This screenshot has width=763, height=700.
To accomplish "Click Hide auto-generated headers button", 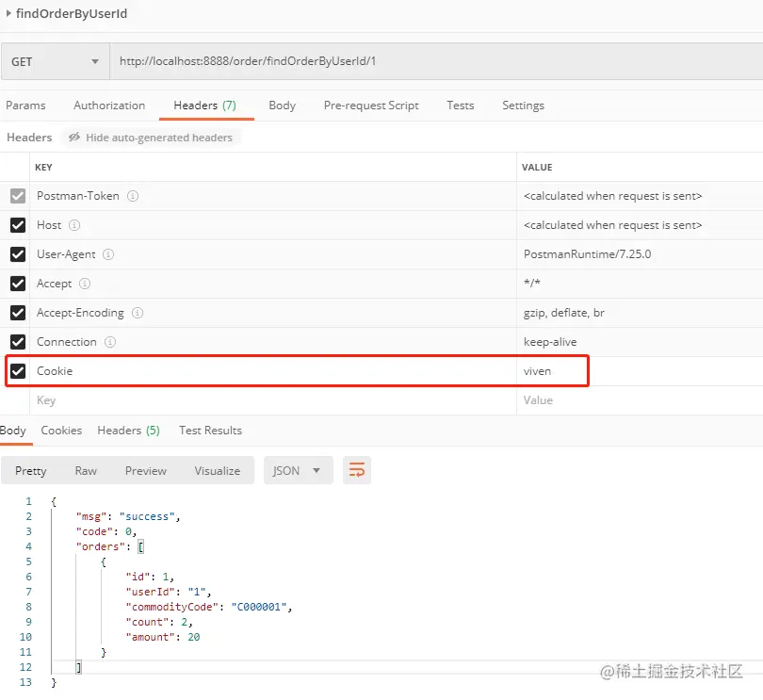I will click(151, 138).
